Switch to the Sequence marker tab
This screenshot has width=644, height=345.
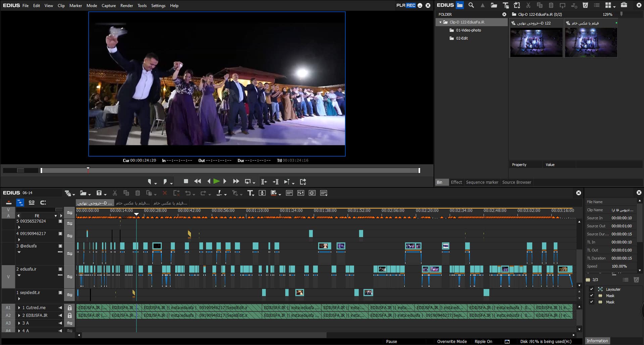[482, 182]
